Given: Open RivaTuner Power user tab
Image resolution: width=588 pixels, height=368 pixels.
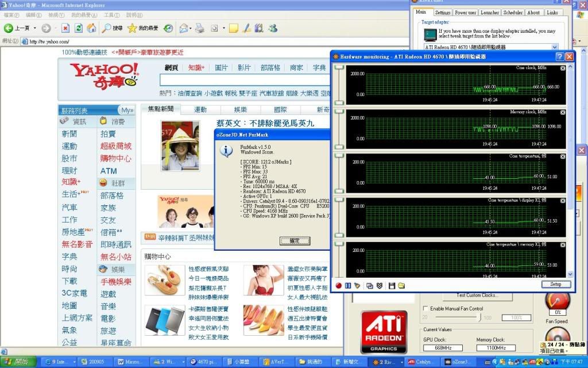Looking at the screenshot, I should pos(465,13).
